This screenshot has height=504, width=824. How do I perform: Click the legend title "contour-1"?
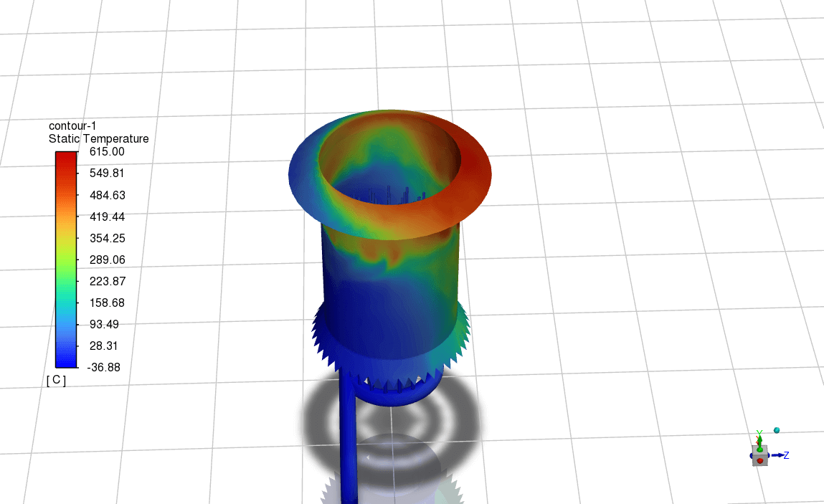pos(72,125)
